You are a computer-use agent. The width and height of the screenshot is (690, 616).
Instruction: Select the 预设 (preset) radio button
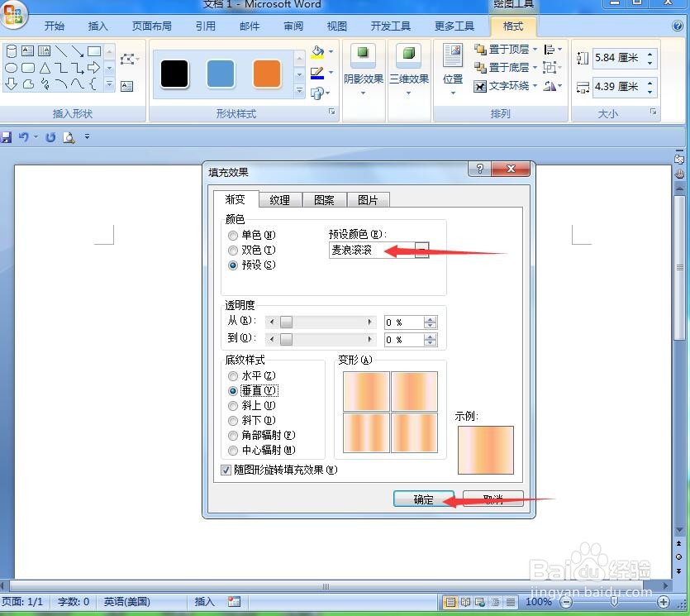click(x=233, y=265)
